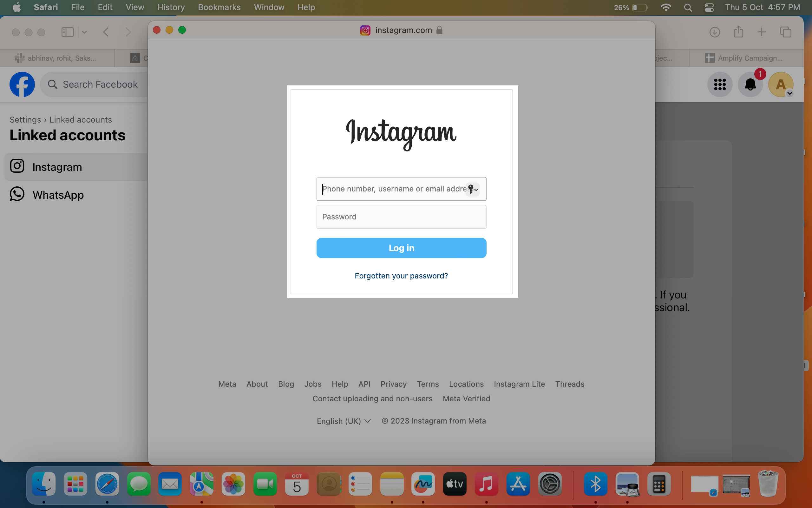Open FaceTime from the Dock

265,484
